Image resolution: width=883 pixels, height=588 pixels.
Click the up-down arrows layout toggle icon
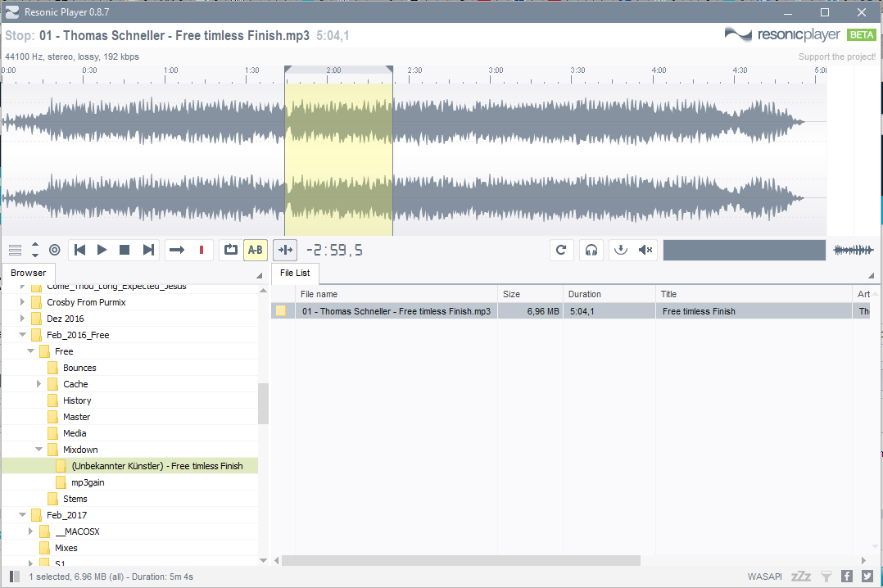35,250
